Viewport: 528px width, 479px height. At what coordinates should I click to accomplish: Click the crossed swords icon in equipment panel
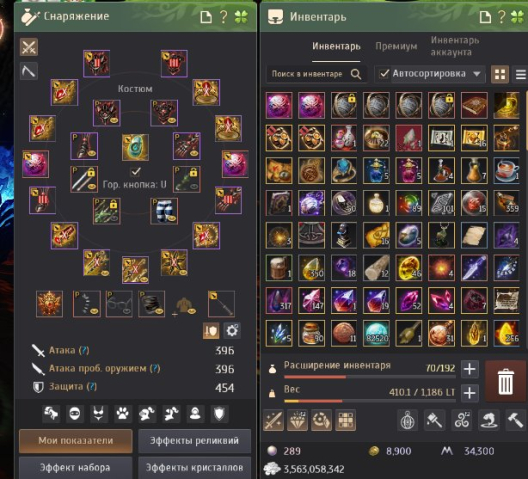[x=29, y=47]
